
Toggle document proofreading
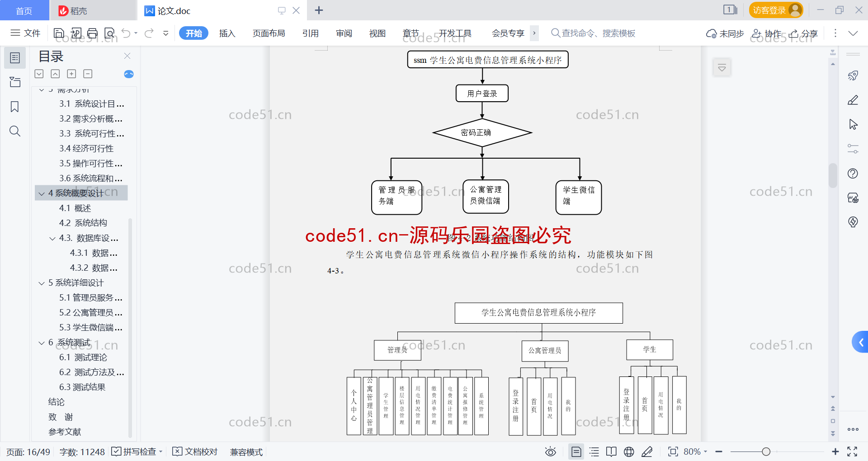coord(195,452)
